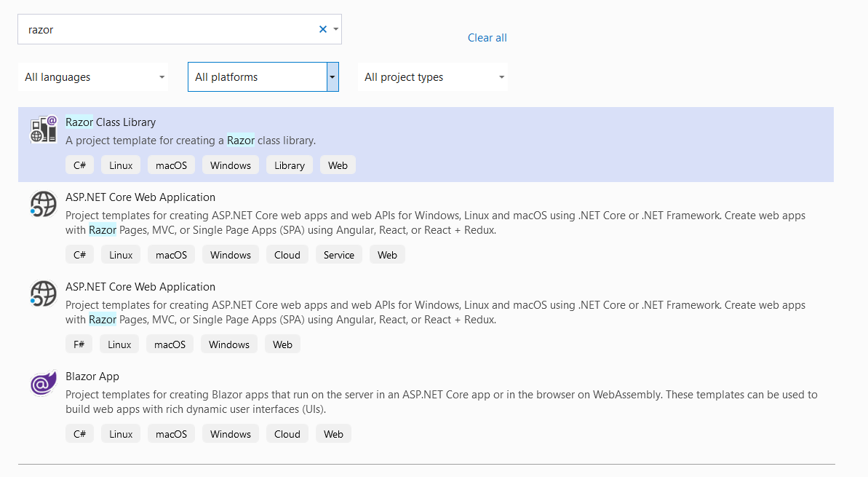The width and height of the screenshot is (868, 477).
Task: Select the F# ASP.NET Core Web Application title
Action: [140, 287]
